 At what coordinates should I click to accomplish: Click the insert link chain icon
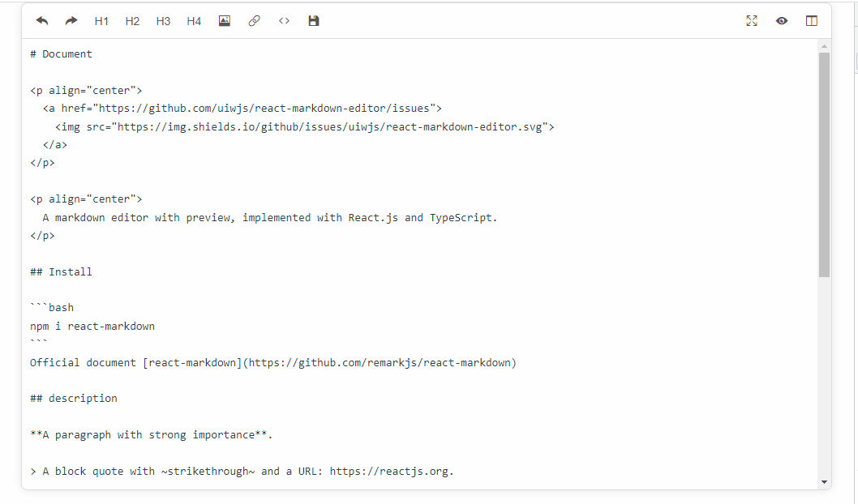coord(254,20)
